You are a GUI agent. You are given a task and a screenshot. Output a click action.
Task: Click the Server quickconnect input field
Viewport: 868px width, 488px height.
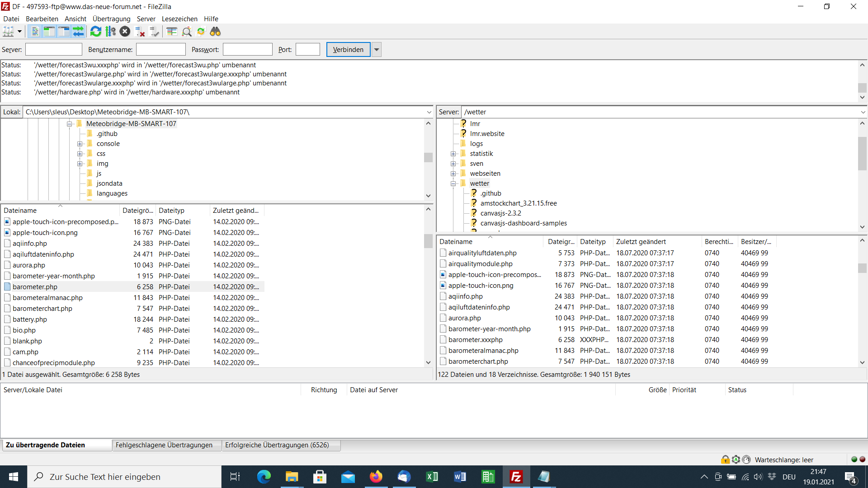54,50
